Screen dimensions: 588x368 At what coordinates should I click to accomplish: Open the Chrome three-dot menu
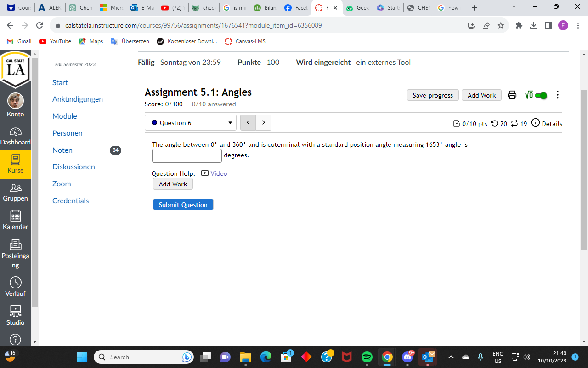(578, 25)
